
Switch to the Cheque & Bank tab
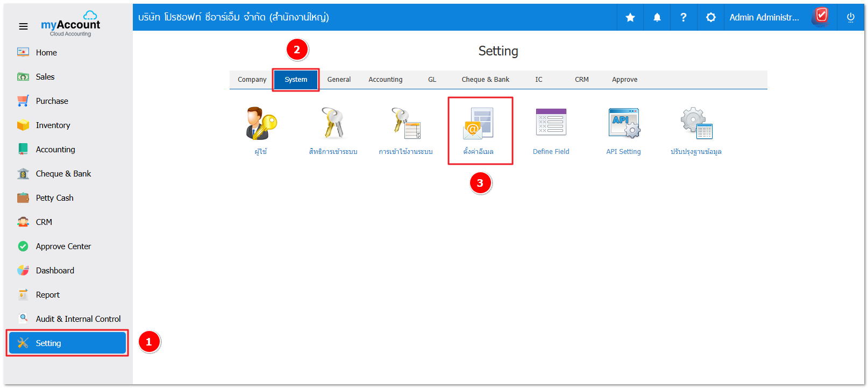[x=485, y=80]
